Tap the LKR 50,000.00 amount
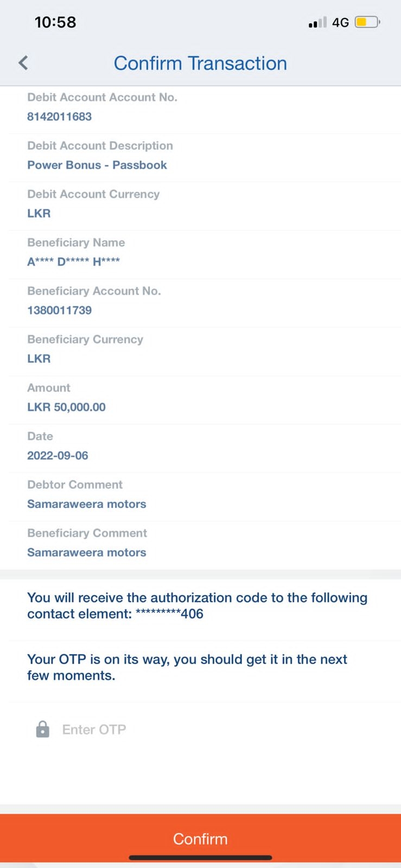The width and height of the screenshot is (401, 868). [x=67, y=407]
